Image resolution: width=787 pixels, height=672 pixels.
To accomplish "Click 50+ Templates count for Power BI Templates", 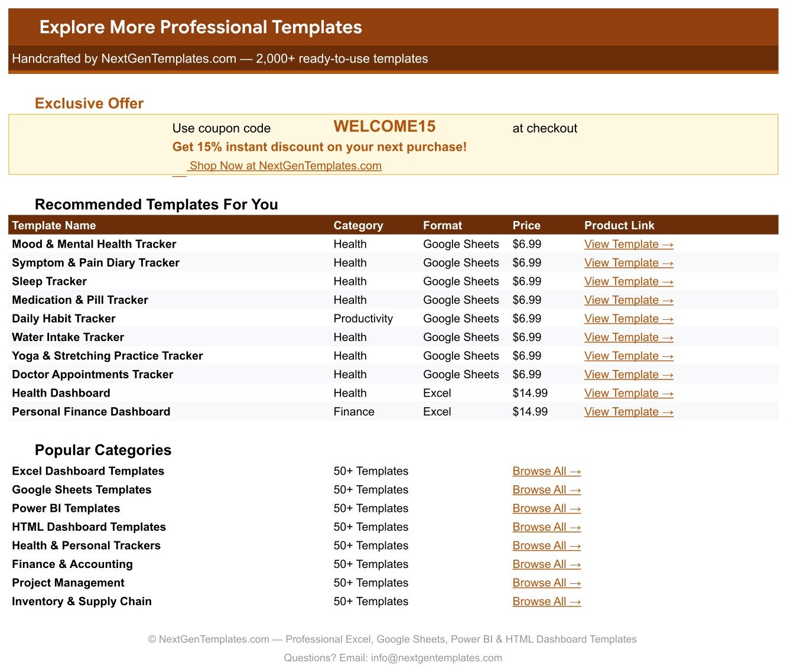I will [371, 508].
